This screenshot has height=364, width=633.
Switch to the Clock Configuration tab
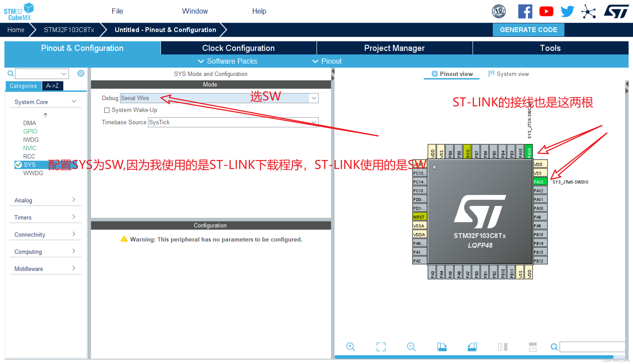[238, 48]
